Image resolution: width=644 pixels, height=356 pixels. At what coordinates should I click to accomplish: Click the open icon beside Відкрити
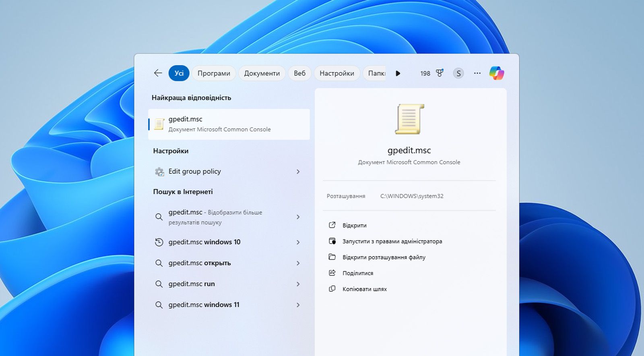tap(332, 225)
